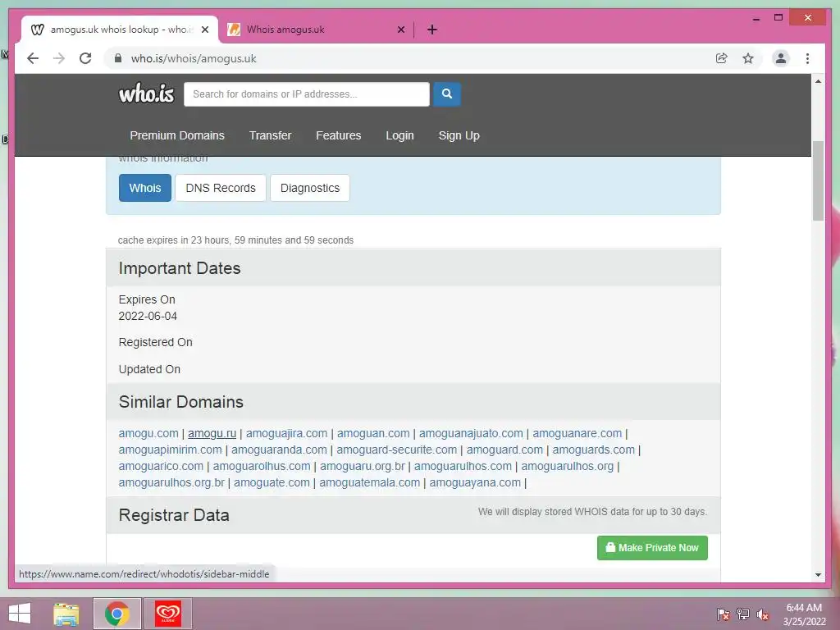The height and width of the screenshot is (630, 840).
Task: Open Features in the navigation bar
Action: [x=339, y=135]
